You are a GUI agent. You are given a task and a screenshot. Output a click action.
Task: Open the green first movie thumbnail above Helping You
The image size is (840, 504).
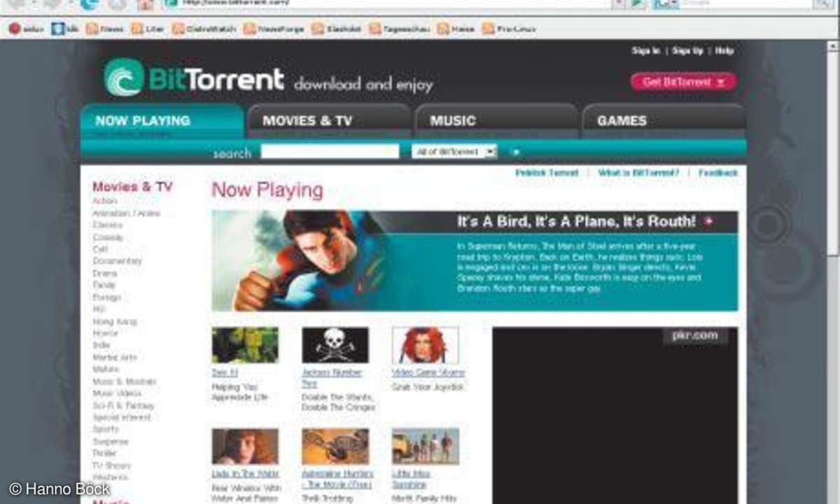[x=245, y=344]
